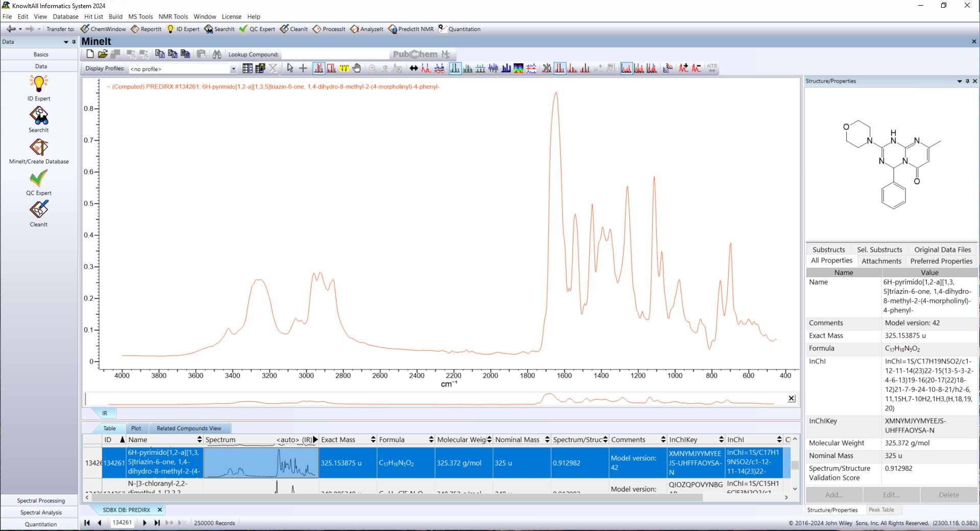
Task: Click the rainbow heat map display icon
Action: point(518,68)
